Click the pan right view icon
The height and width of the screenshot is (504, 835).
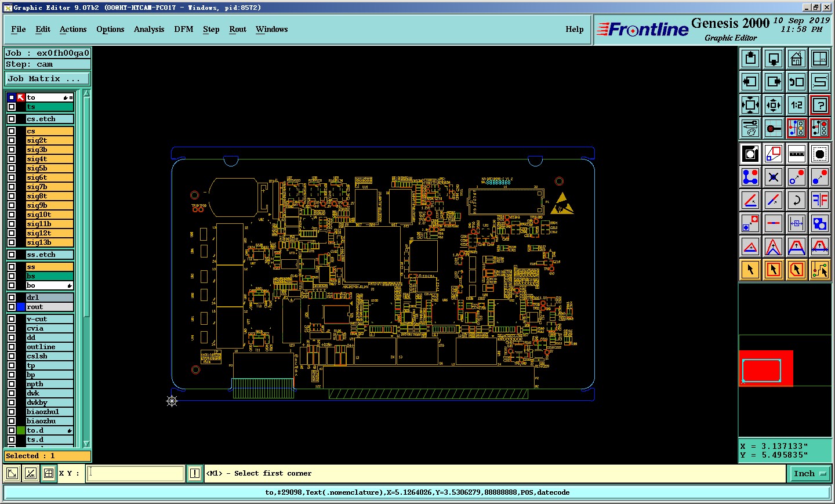point(774,82)
